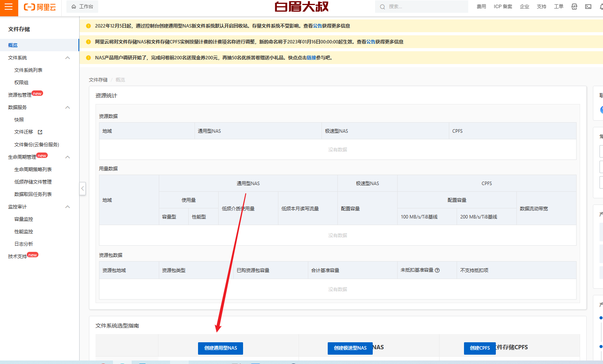
Task: Collapse the 文件系统 sidebar section
Action: click(68, 57)
